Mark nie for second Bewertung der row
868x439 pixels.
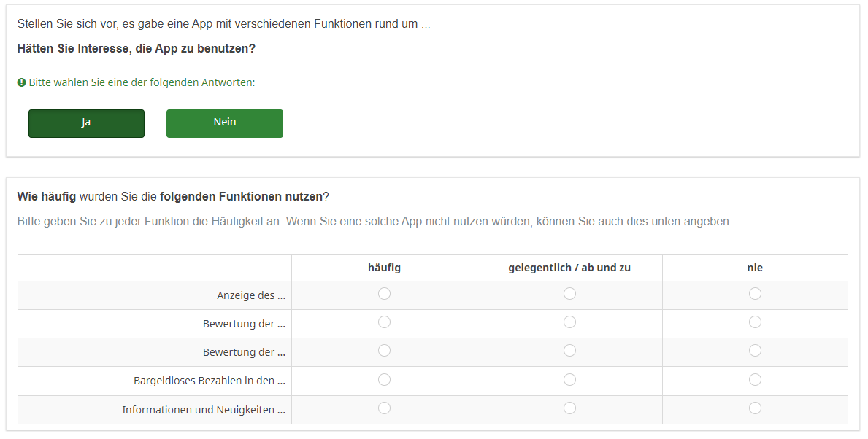click(x=755, y=351)
